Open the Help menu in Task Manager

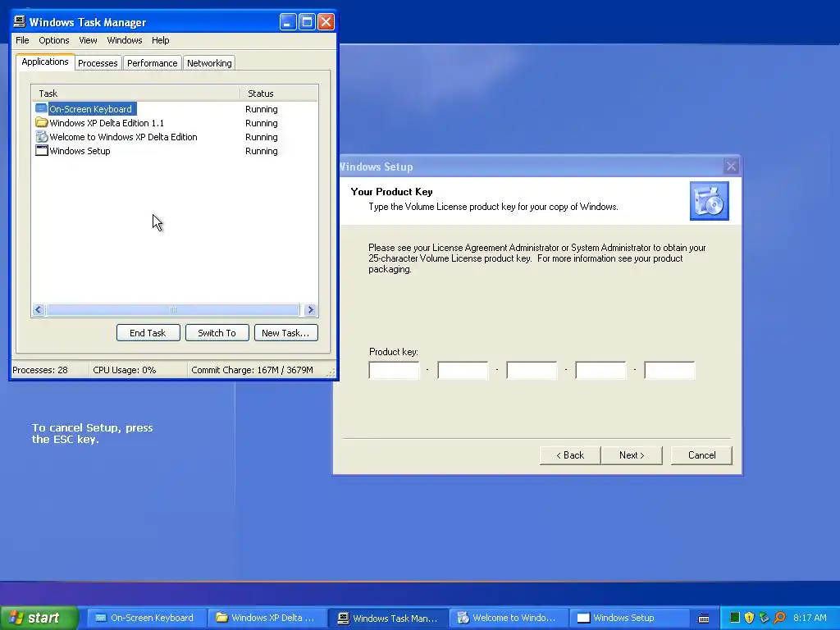(160, 40)
